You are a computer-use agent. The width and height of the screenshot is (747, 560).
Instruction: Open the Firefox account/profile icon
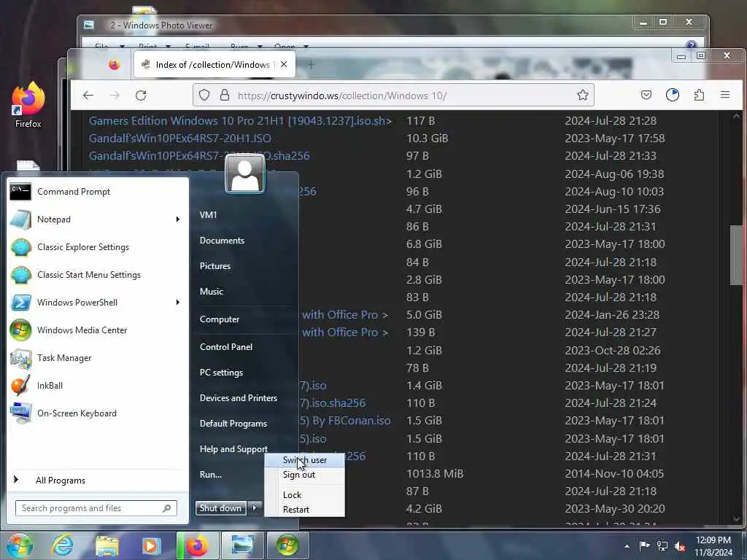pyautogui.click(x=672, y=96)
